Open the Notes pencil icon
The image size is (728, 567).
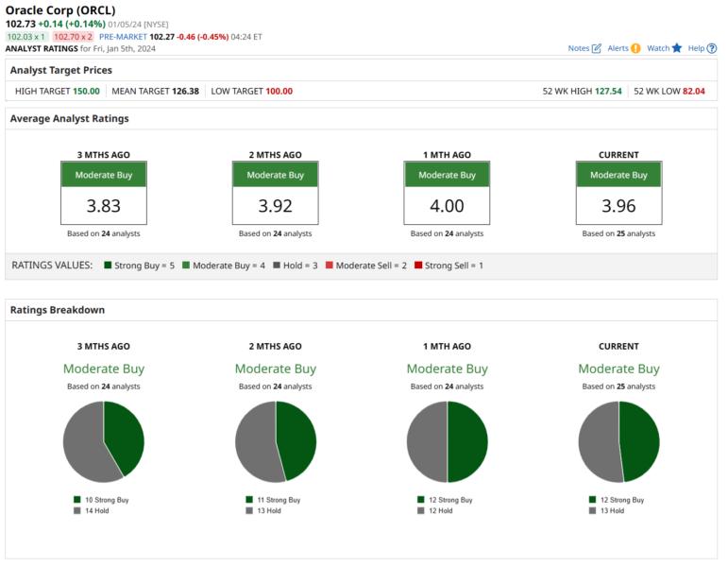click(596, 48)
